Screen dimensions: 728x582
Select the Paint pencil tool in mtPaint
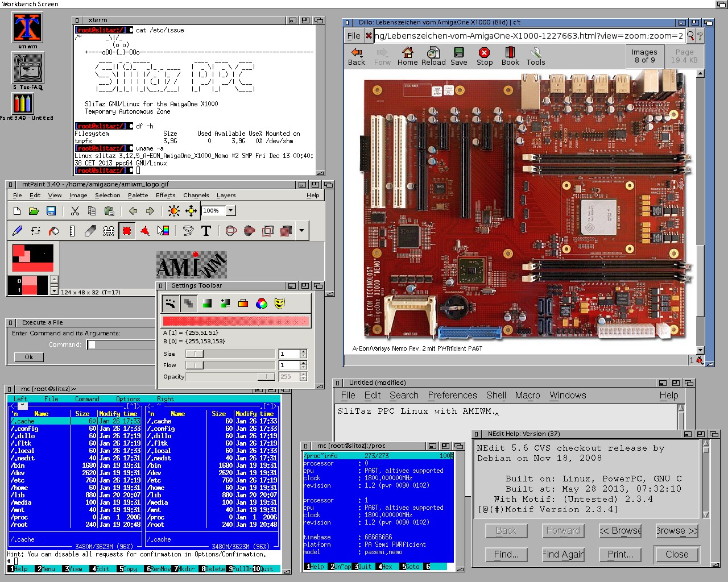tap(17, 231)
